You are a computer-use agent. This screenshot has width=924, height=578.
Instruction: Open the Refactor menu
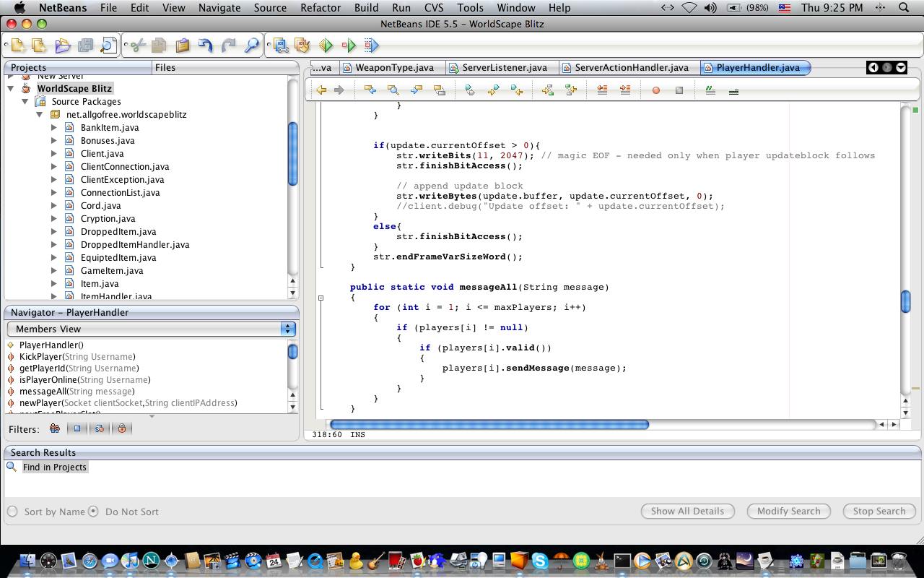coord(321,8)
